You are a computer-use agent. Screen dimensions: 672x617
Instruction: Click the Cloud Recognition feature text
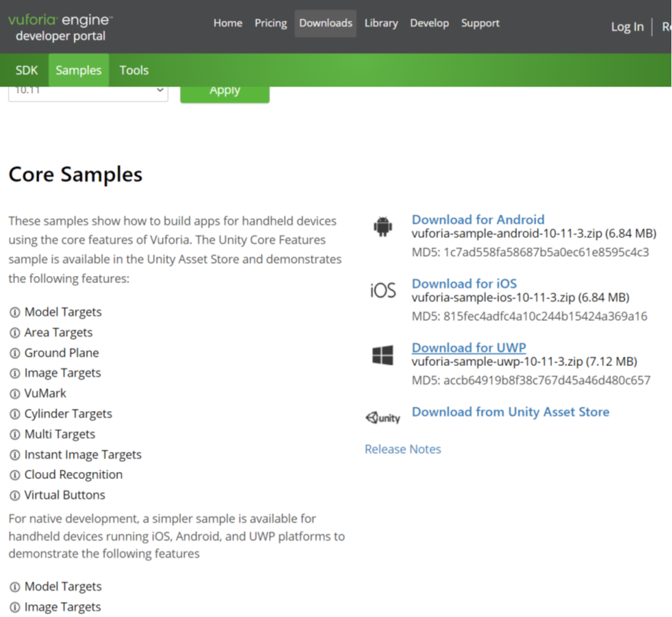(74, 475)
